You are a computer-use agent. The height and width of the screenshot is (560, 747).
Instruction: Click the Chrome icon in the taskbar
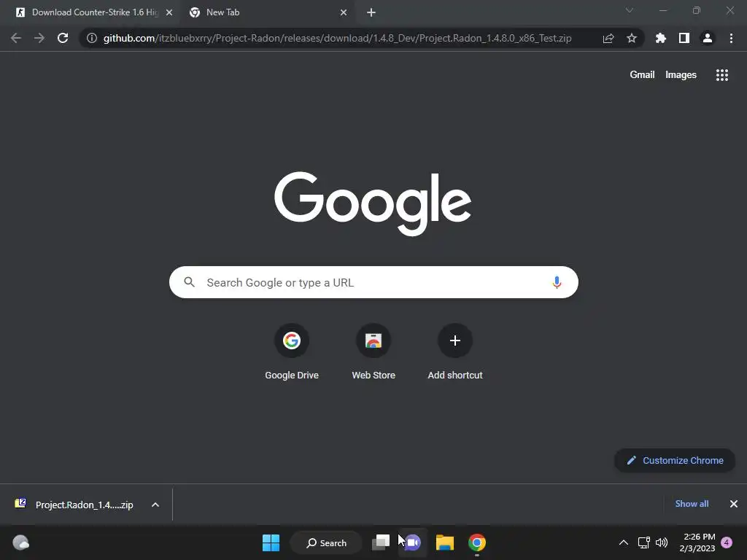tap(477, 542)
